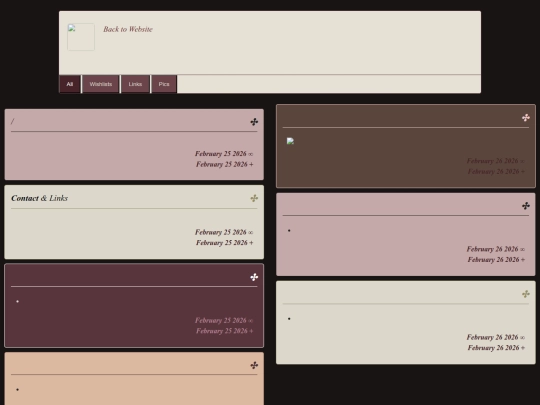540x405 pixels.
Task: Click the cross icon on Contact & Links card
Action: (254, 198)
